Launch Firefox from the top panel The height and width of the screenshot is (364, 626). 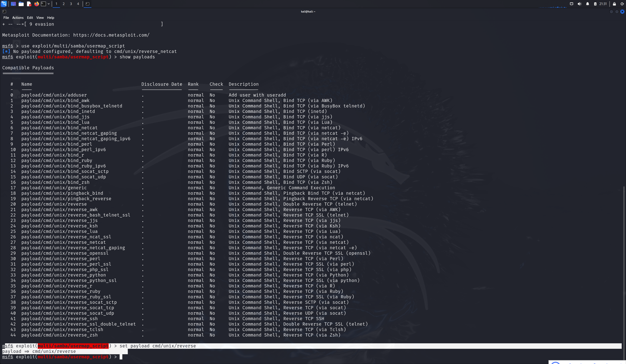tap(37, 4)
